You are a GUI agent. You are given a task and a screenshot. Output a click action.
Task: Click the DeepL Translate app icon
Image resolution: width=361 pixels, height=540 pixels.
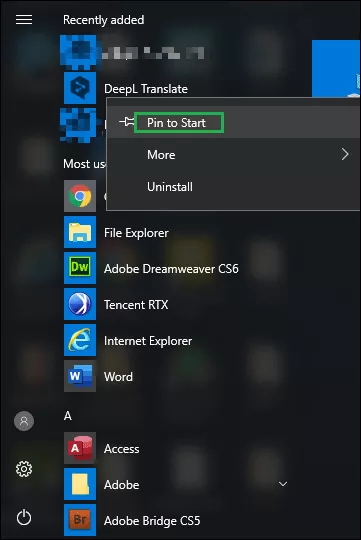tap(80, 88)
